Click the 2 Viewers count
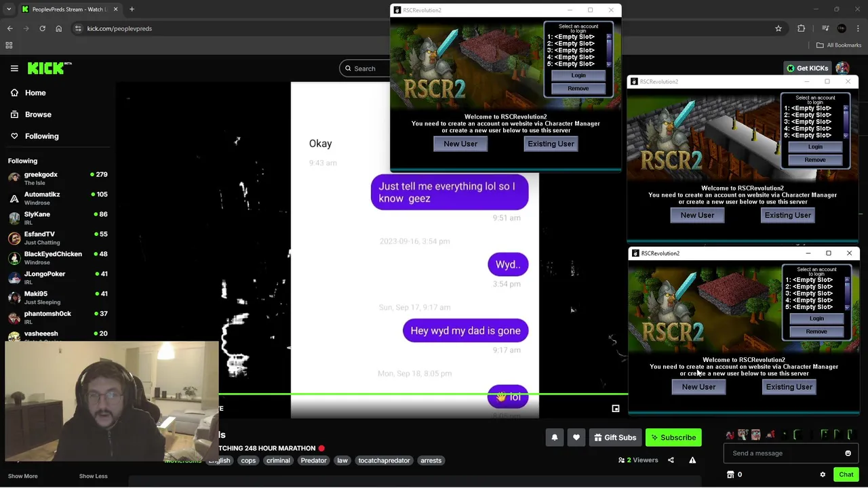 point(638,460)
